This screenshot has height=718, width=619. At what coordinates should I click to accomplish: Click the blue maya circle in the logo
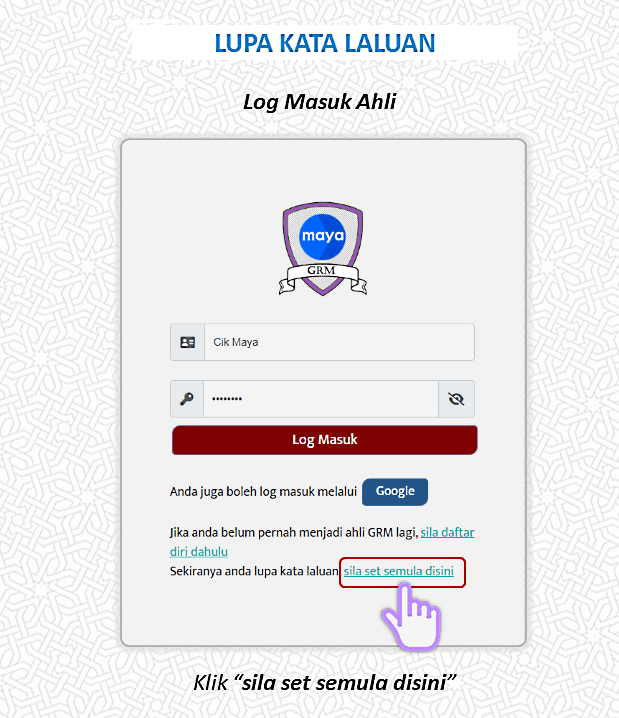tap(323, 236)
